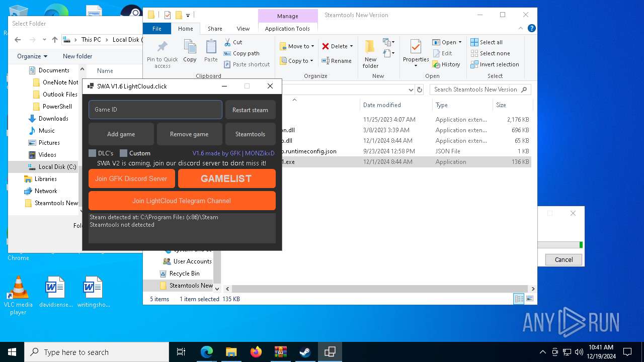The height and width of the screenshot is (362, 644).
Task: Click Edit in the Open group
Action: (442, 53)
